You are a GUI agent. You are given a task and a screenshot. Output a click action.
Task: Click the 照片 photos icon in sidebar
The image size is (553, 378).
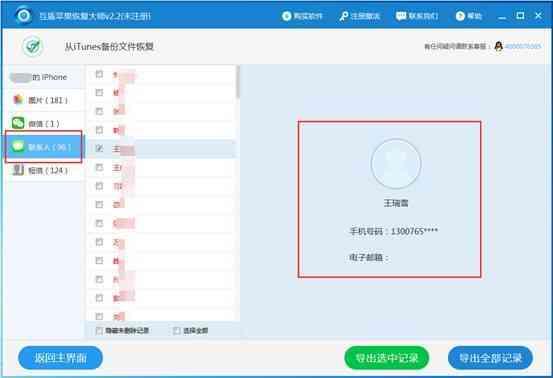click(x=18, y=100)
